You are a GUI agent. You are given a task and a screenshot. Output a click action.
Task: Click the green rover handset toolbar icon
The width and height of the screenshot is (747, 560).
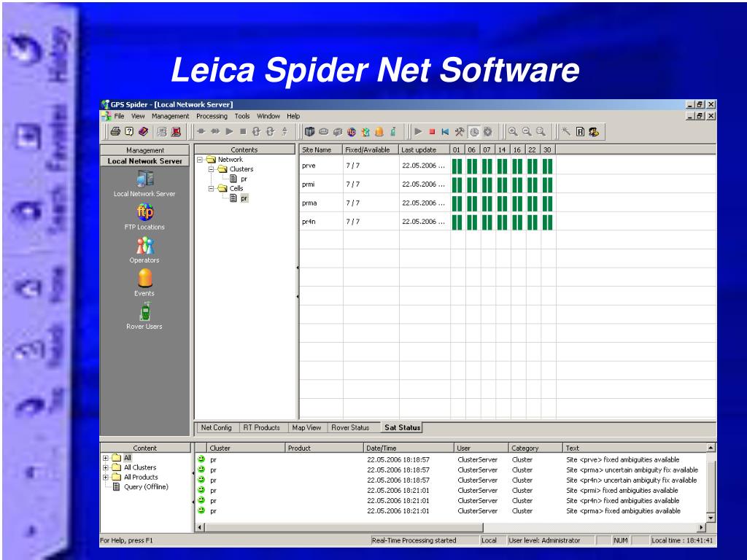[x=393, y=132]
